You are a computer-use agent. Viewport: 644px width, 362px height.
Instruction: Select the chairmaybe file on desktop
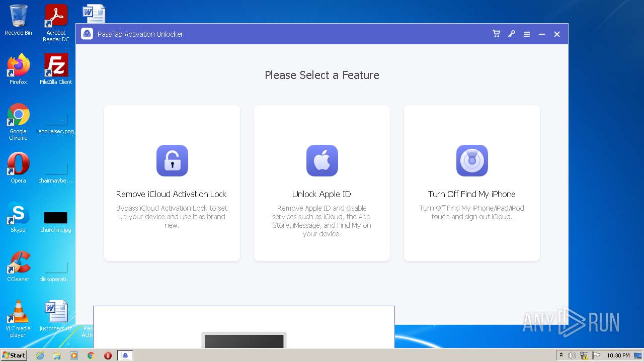tap(56, 171)
